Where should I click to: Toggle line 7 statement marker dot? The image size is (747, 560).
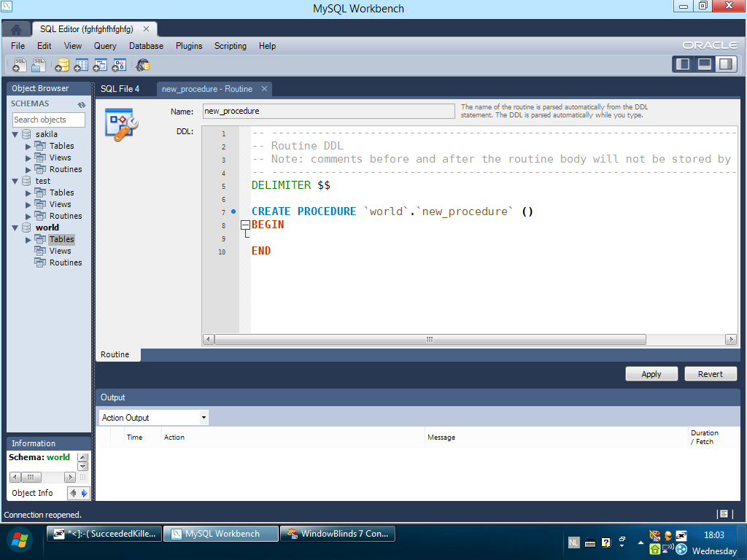pyautogui.click(x=233, y=211)
